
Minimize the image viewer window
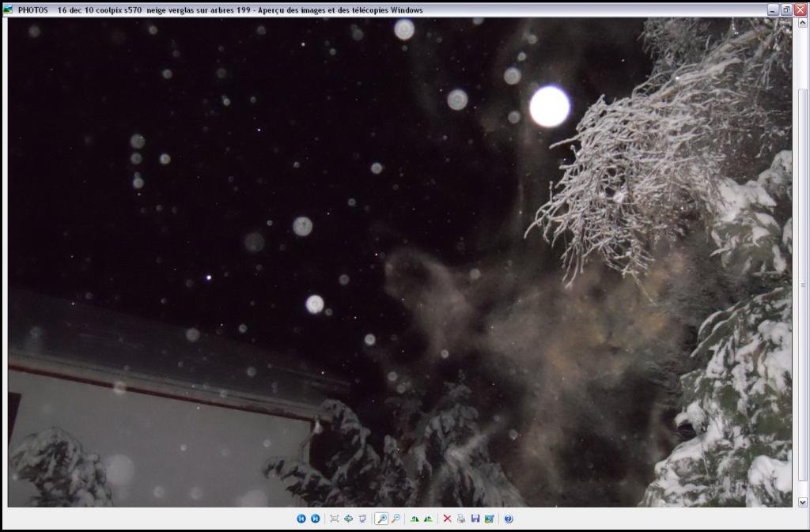point(773,9)
